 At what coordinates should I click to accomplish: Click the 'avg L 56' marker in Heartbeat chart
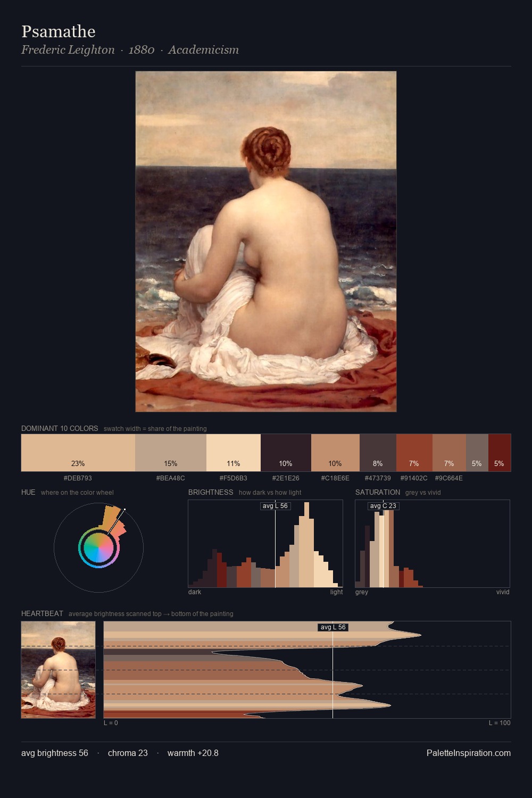333,627
